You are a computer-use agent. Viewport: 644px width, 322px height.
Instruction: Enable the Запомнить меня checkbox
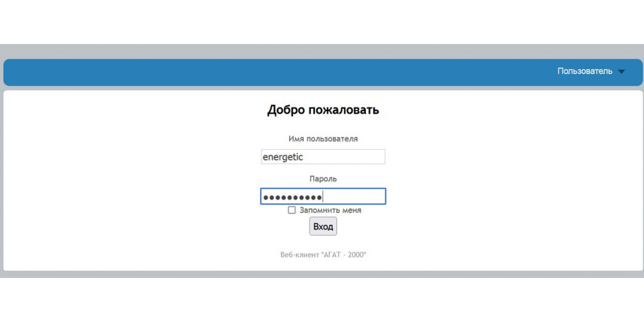click(292, 210)
